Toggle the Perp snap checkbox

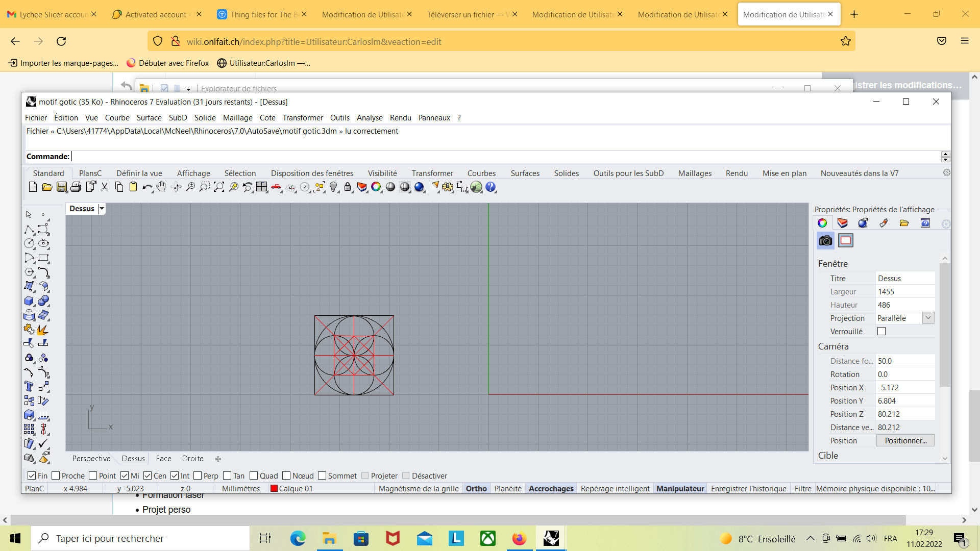(198, 475)
